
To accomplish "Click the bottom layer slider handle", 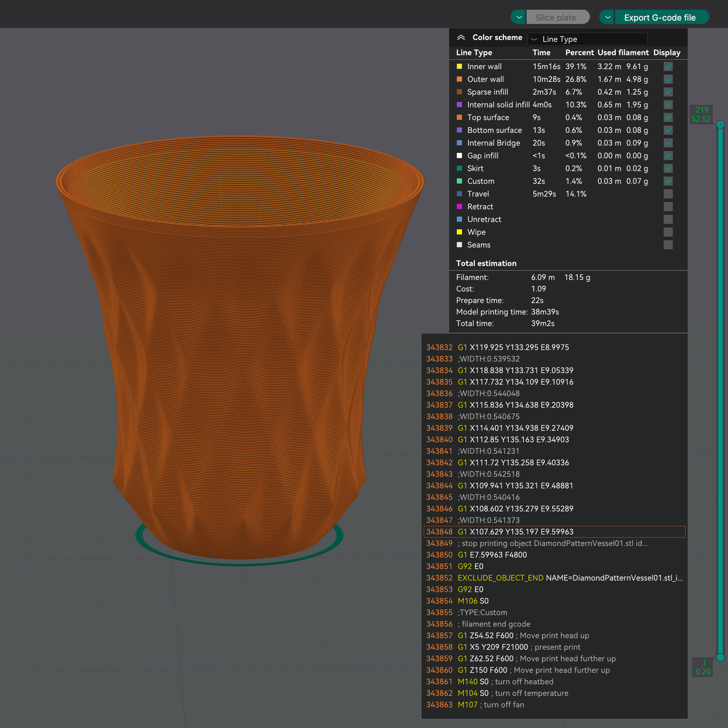I will pyautogui.click(x=720, y=658).
